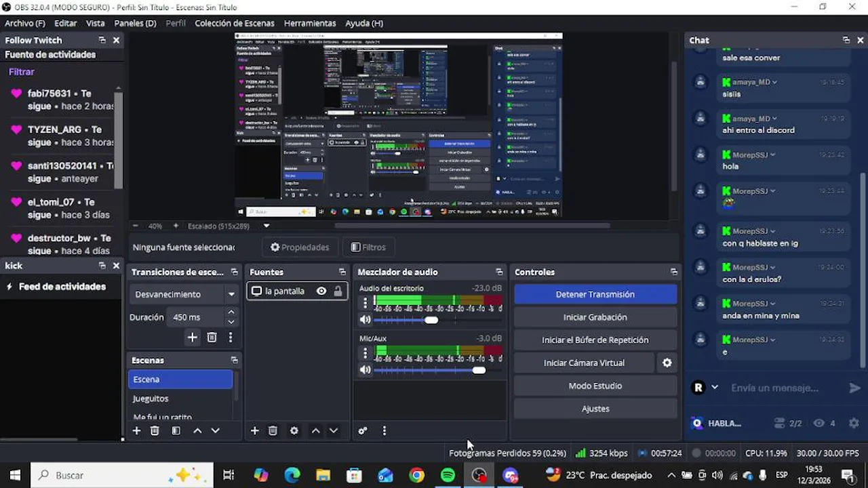This screenshot has height=488, width=868.
Task: Click Filtrar in Follow Twitch panel
Action: pyautogui.click(x=21, y=72)
